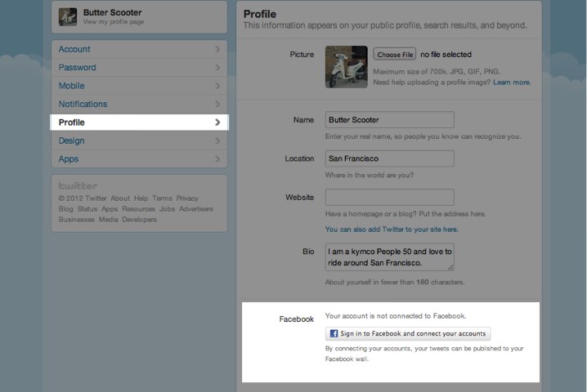Viewport: 587px width, 392px height.
Task: Open the Account settings section
Action: pos(139,49)
